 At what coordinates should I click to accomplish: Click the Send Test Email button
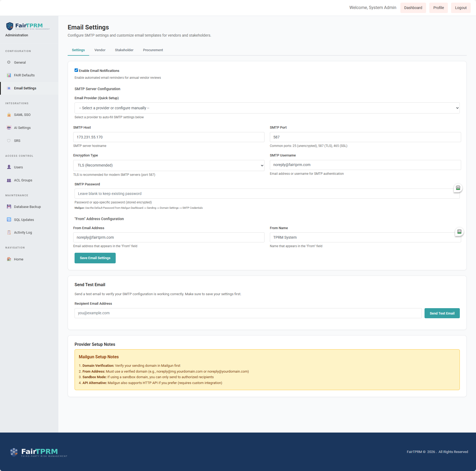pos(442,313)
